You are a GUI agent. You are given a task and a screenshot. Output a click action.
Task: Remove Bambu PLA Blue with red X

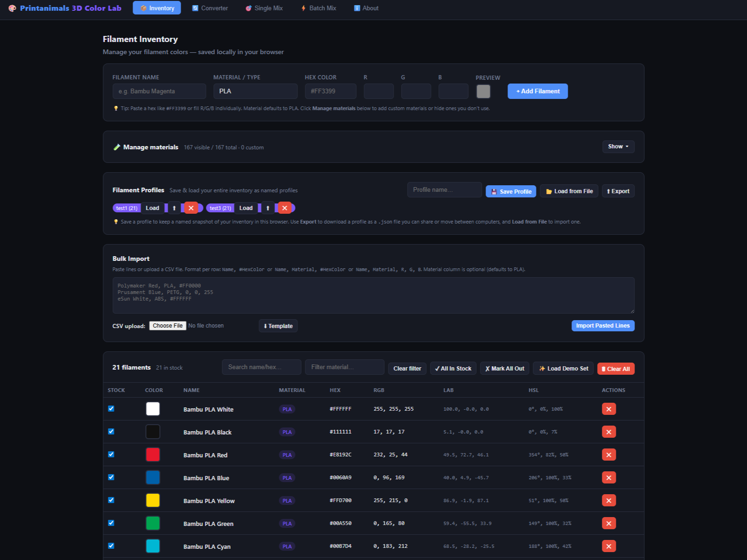pyautogui.click(x=609, y=478)
